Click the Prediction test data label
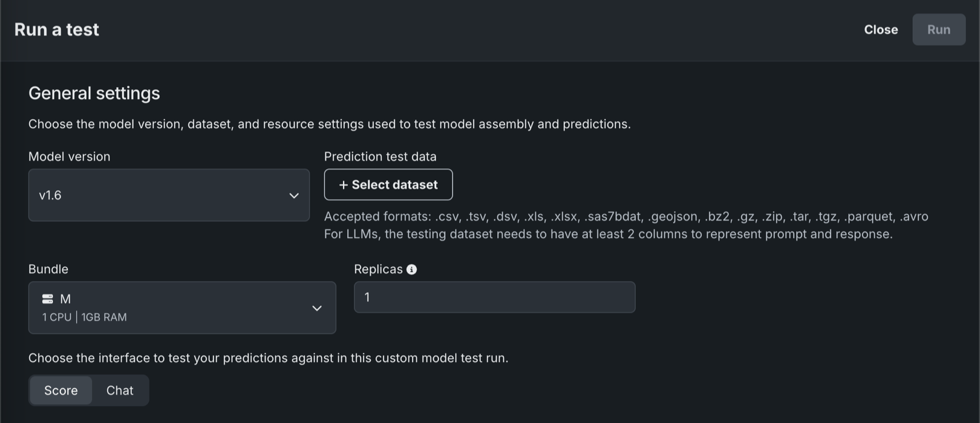Screen dimensions: 980x423 380,157
